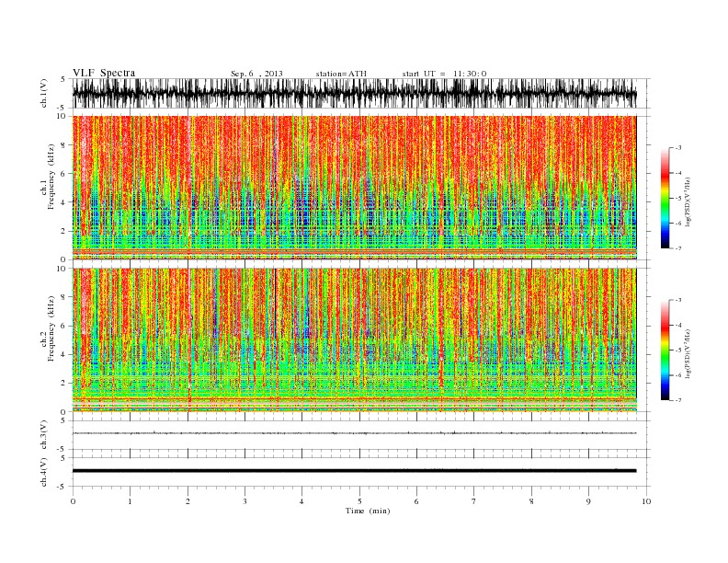Screen dimensions: 728x563
Task: Click the ch.2 spectrogram color scale bar
Action: coord(665,350)
